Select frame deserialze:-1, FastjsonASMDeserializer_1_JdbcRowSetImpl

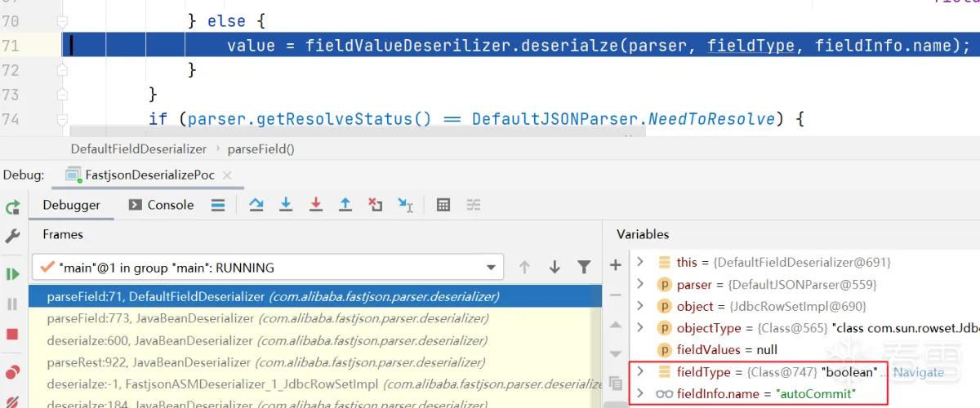click(314, 384)
